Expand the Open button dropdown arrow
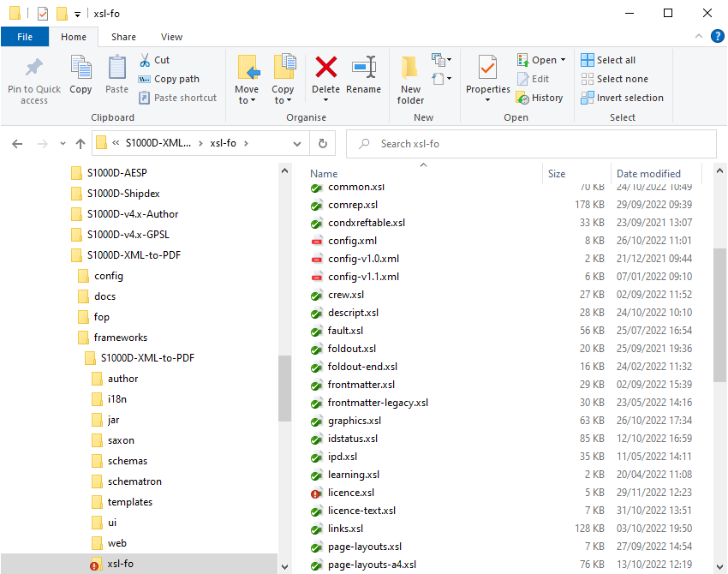This screenshot has width=728, height=574. tap(564, 60)
